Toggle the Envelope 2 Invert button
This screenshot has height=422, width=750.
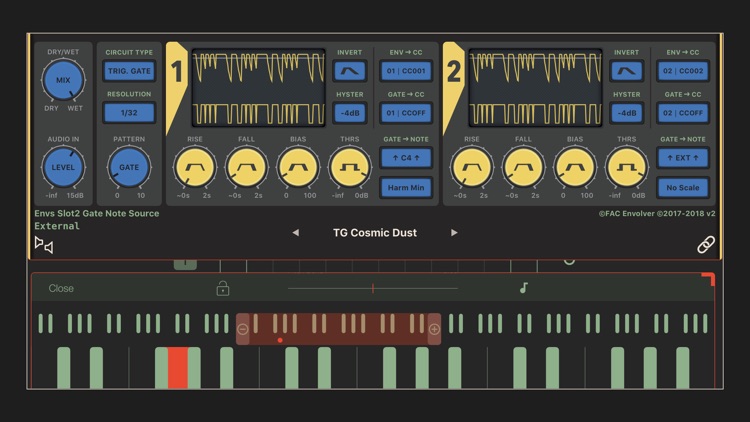click(x=627, y=71)
